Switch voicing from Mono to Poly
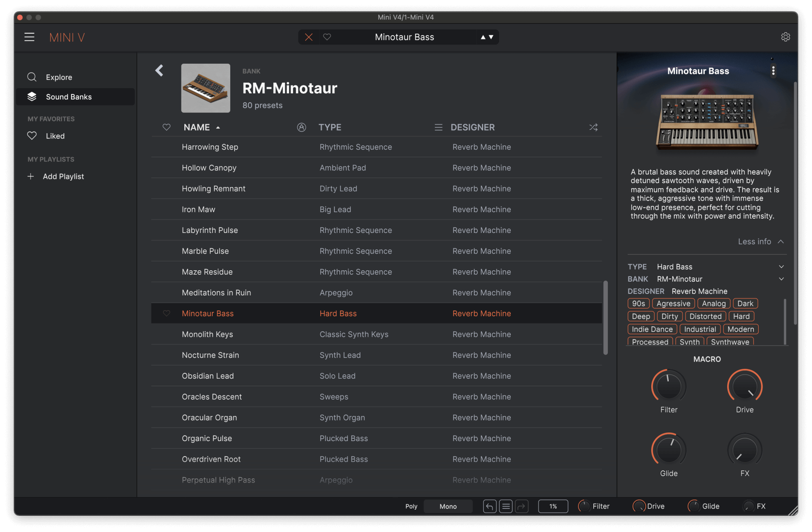Image resolution: width=812 pixels, height=532 pixels. pos(411,506)
